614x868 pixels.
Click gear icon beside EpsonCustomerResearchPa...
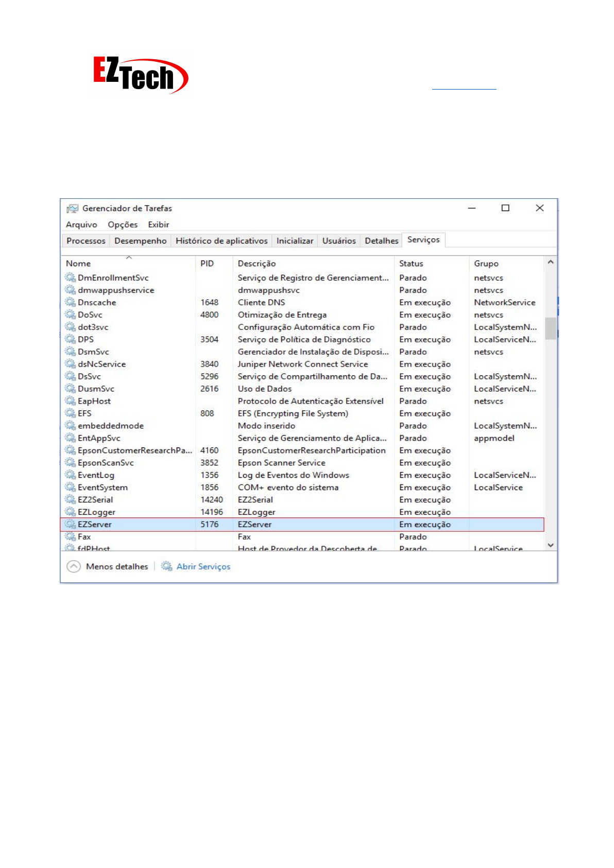pos(70,450)
